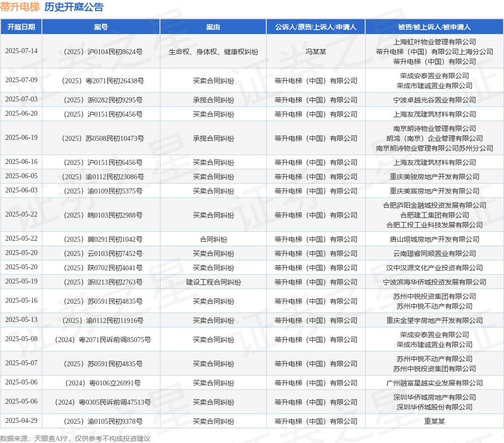Click defendant 朗鸿（南京）企业管理有限公司
504x443 pixels.
tap(435, 138)
